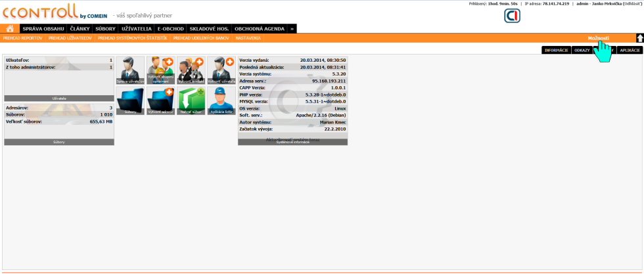
Task: Go to the home icon in the main menu
Action: [10, 29]
